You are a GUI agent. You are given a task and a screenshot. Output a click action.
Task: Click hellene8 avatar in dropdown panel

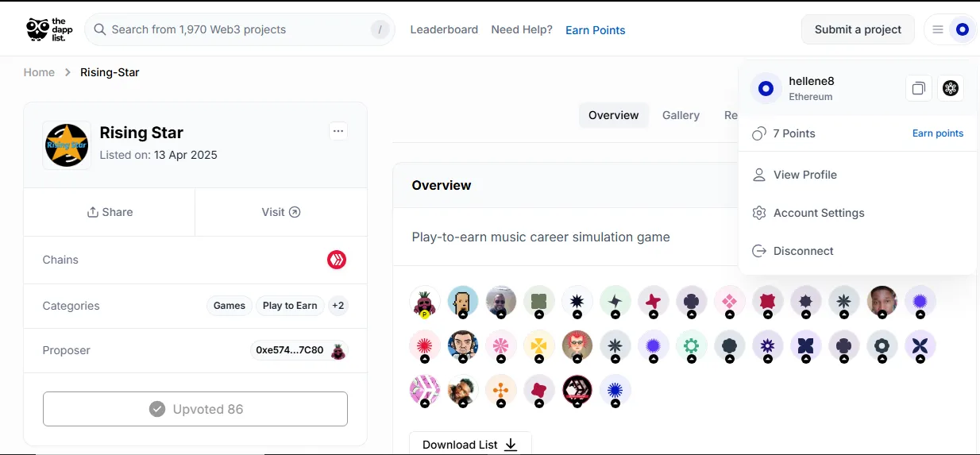point(766,88)
